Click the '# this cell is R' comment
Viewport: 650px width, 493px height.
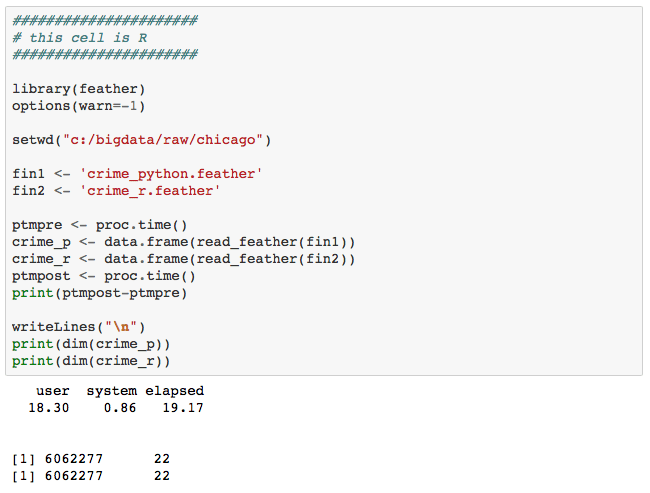pos(80,38)
